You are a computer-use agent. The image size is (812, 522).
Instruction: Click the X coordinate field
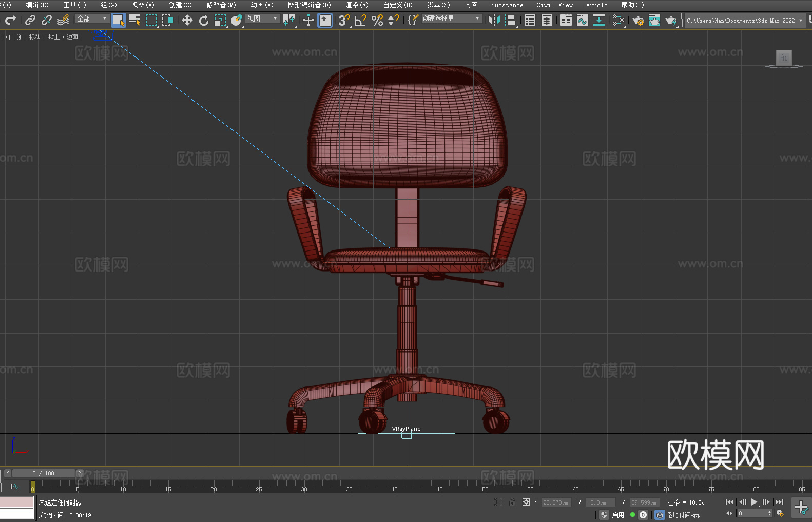tap(556, 502)
